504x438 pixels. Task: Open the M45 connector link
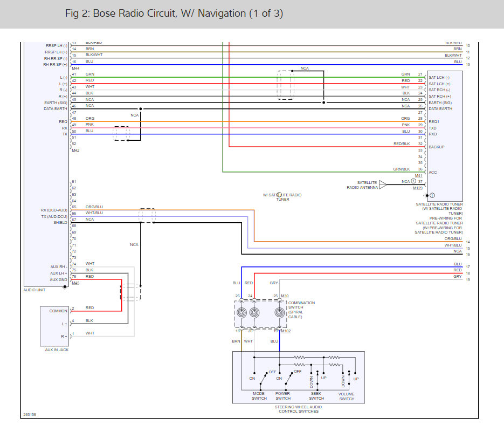point(75,283)
